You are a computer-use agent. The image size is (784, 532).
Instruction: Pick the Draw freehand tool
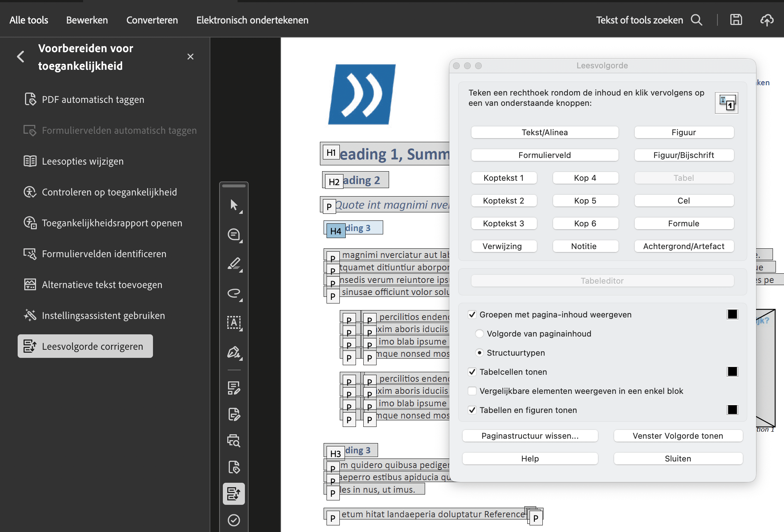pyautogui.click(x=234, y=293)
